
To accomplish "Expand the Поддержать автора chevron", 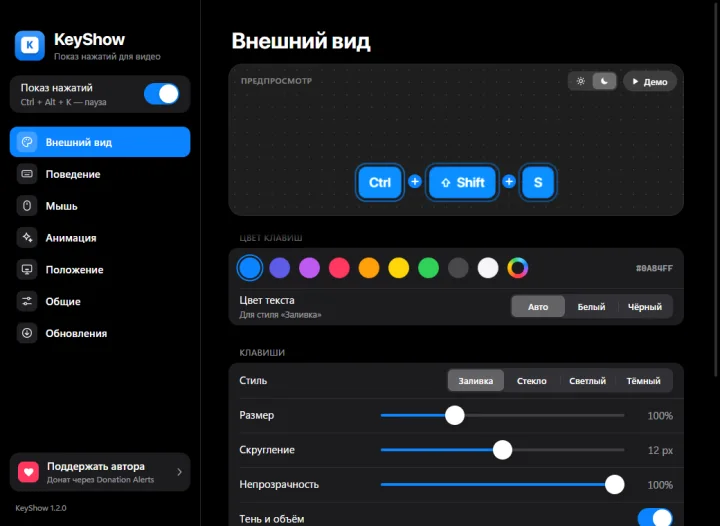I will pos(180,472).
